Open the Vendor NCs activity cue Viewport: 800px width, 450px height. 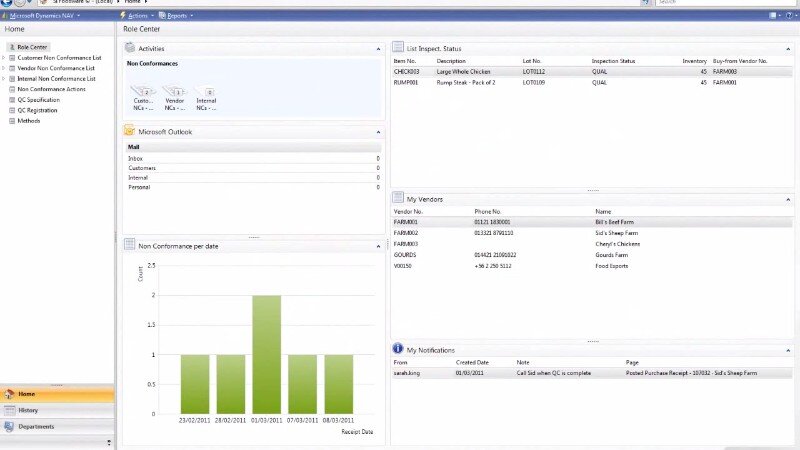click(x=175, y=96)
